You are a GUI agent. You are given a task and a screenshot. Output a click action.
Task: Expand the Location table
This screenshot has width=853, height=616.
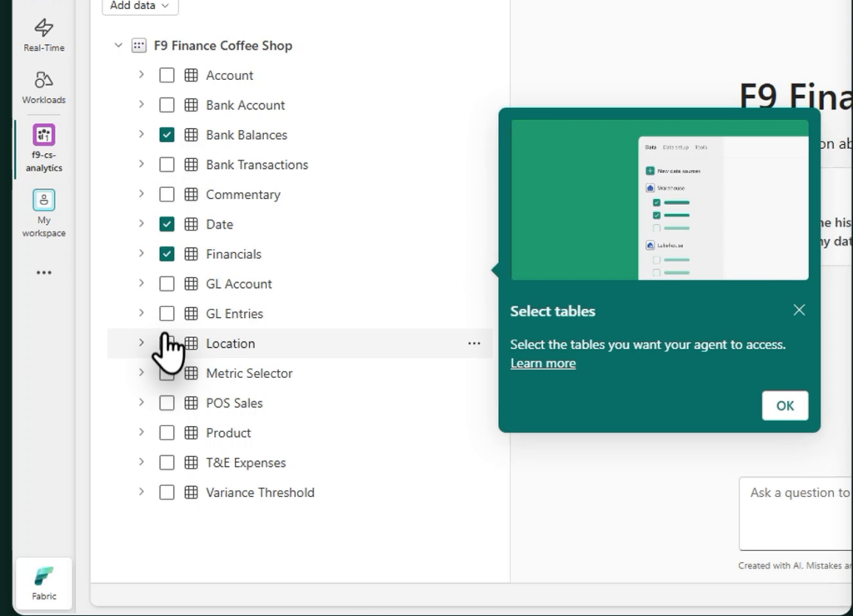pyautogui.click(x=142, y=343)
